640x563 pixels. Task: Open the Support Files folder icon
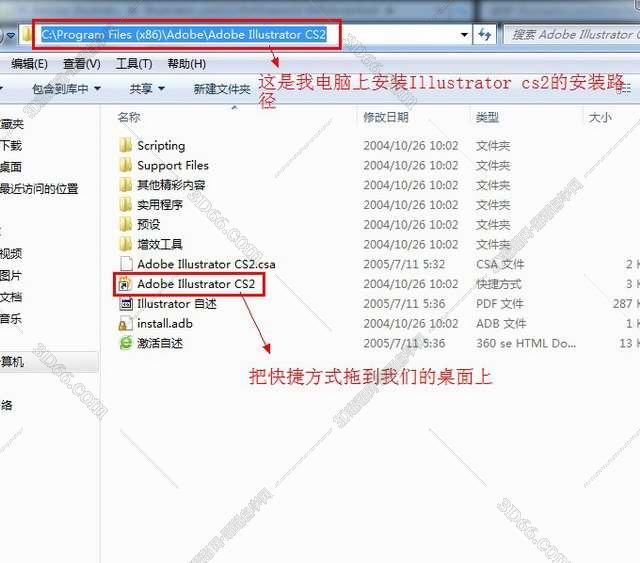[x=125, y=165]
